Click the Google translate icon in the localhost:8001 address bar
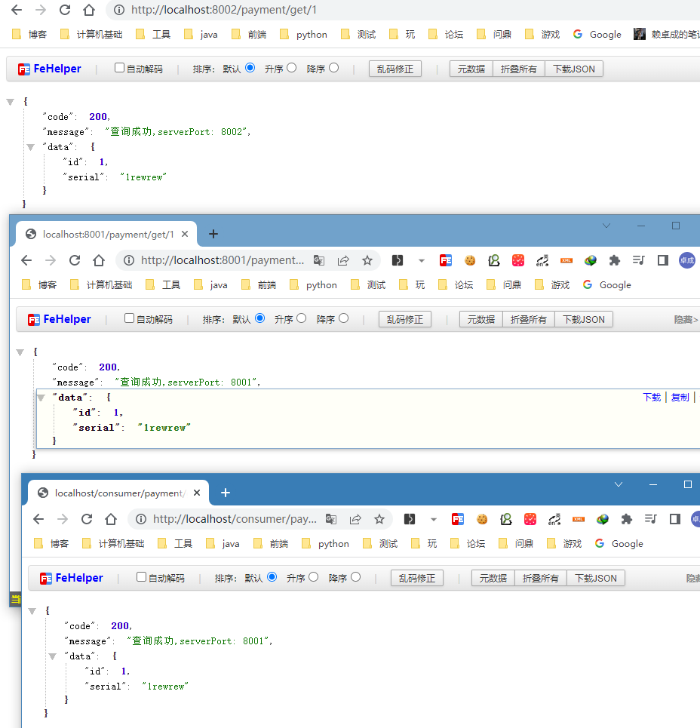 pos(319,260)
